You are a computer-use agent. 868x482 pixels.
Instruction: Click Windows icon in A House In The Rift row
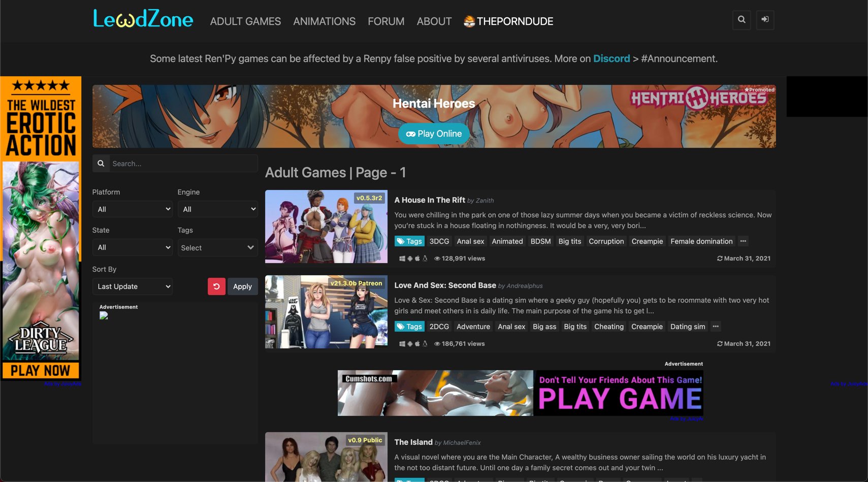click(x=402, y=259)
